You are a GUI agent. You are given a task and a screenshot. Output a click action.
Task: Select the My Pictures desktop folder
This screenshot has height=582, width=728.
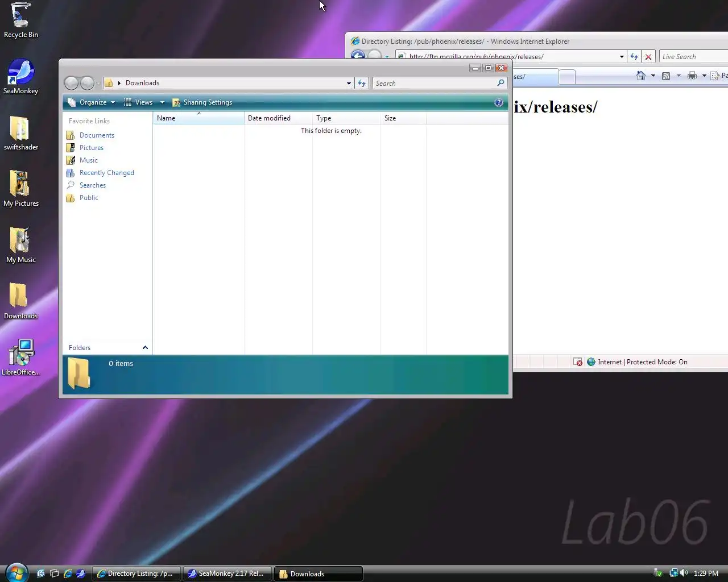(x=21, y=189)
